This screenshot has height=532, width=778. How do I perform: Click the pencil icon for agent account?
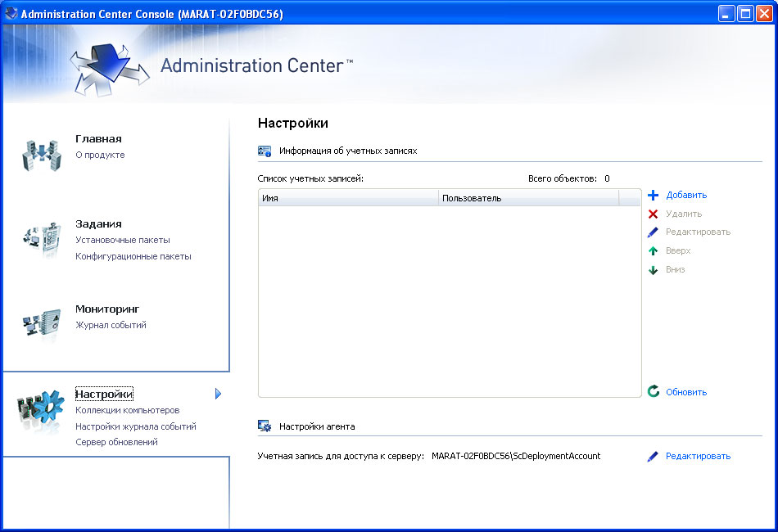coord(653,456)
